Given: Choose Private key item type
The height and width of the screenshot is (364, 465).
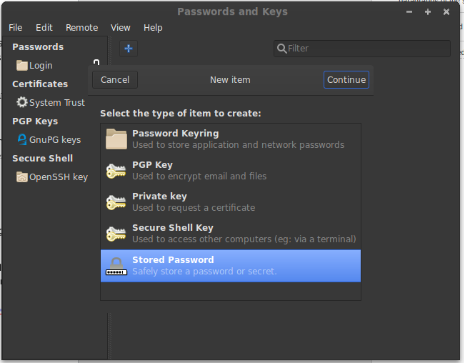Looking at the screenshot, I should tap(231, 202).
